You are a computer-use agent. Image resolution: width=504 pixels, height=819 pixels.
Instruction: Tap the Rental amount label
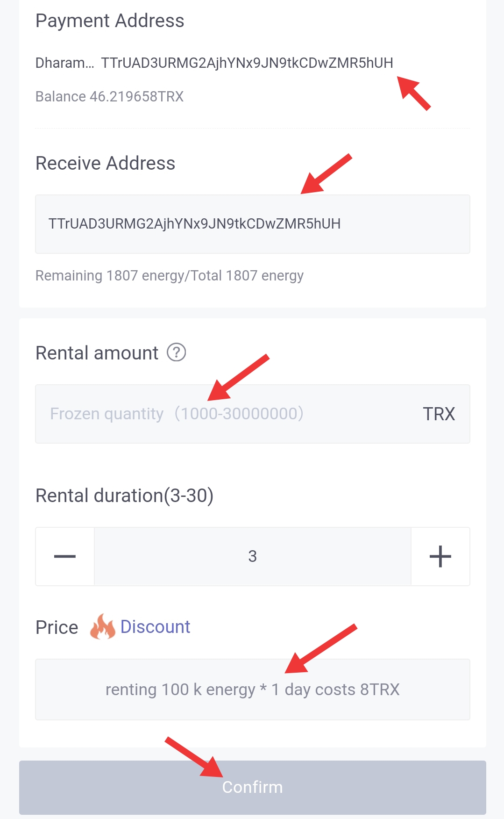(97, 353)
